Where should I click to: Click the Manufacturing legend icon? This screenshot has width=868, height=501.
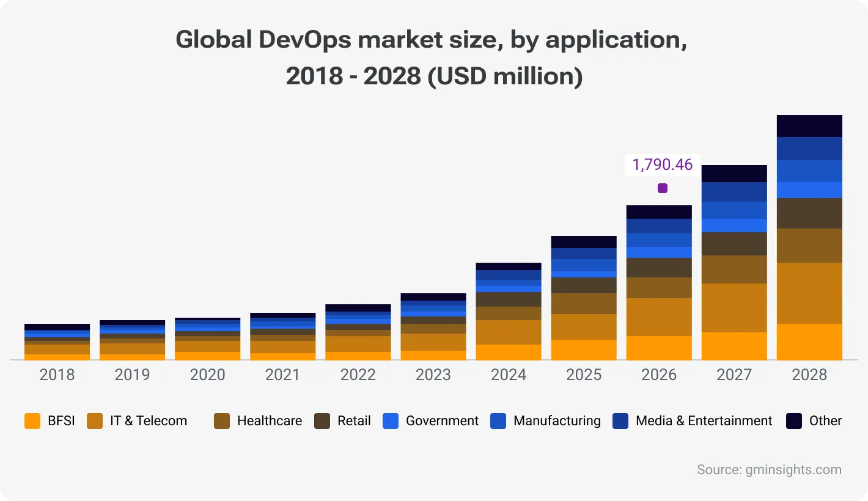point(499,421)
